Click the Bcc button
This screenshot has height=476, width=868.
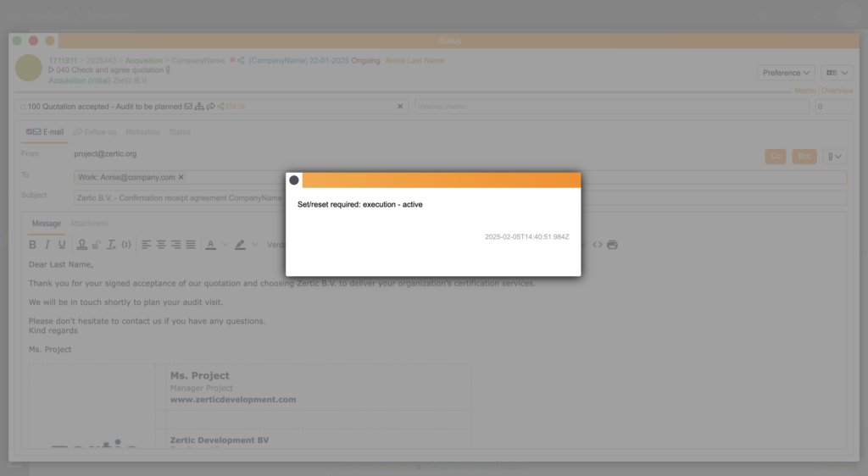click(x=804, y=157)
